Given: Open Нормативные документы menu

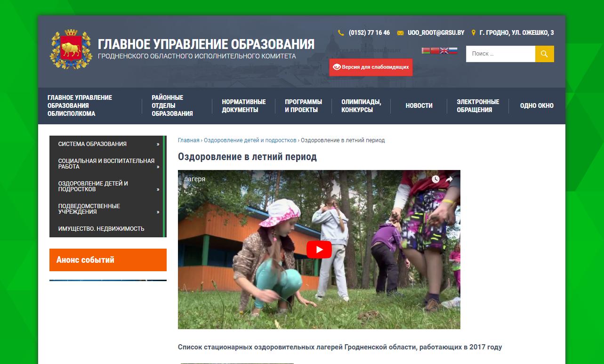Looking at the screenshot, I should click(244, 105).
